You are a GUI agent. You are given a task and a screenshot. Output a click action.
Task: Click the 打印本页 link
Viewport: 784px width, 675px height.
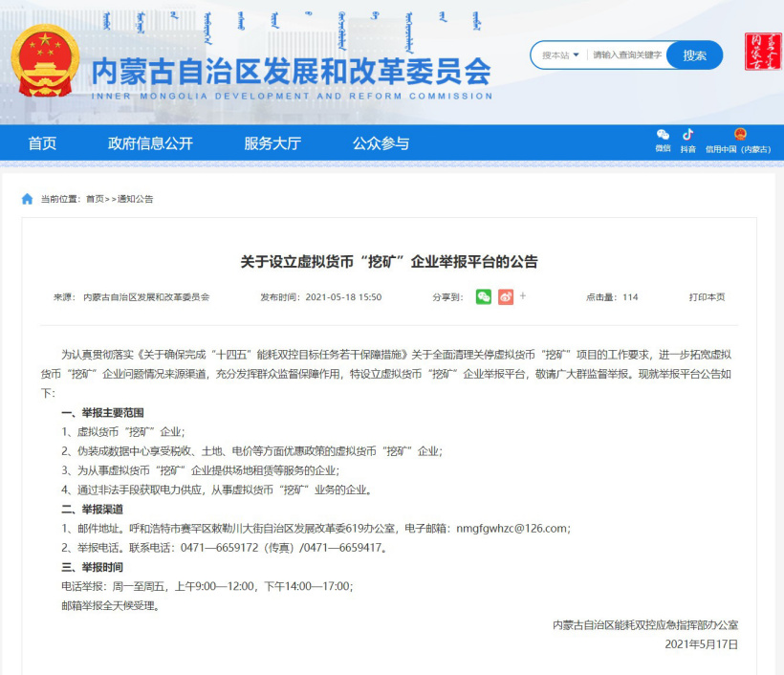[x=707, y=297]
